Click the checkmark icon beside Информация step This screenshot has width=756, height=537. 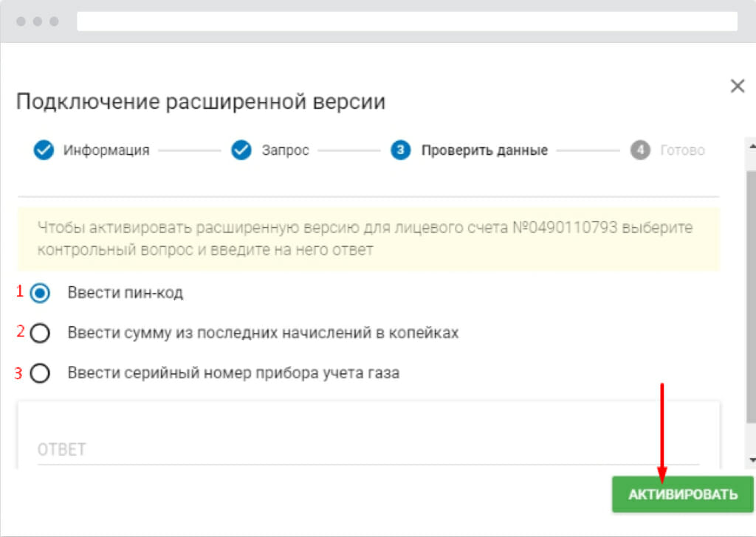click(x=44, y=150)
